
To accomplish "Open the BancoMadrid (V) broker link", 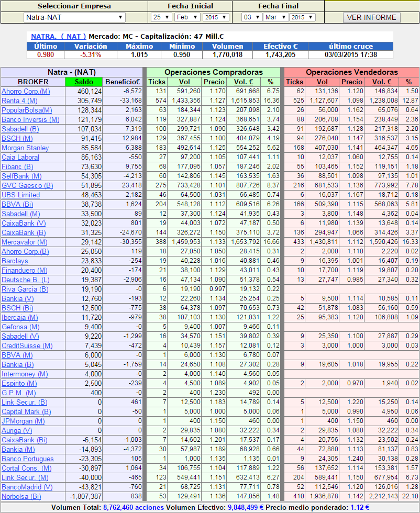I will (27, 487).
